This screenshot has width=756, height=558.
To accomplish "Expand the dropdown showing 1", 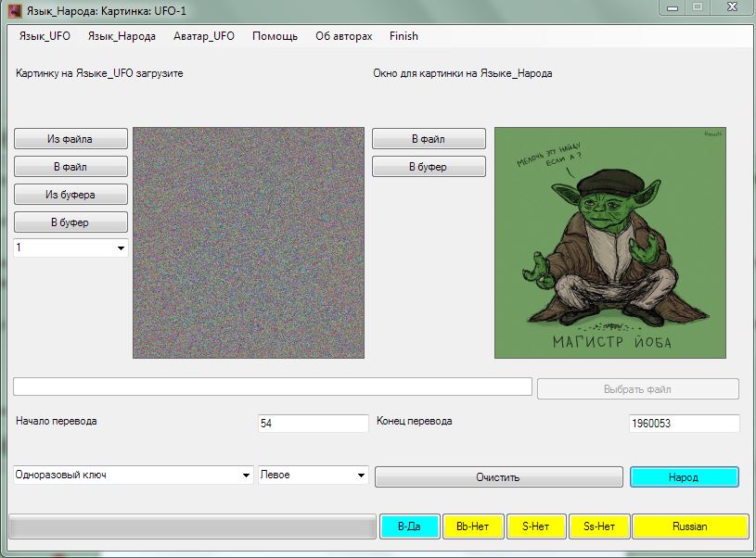I will 121,248.
